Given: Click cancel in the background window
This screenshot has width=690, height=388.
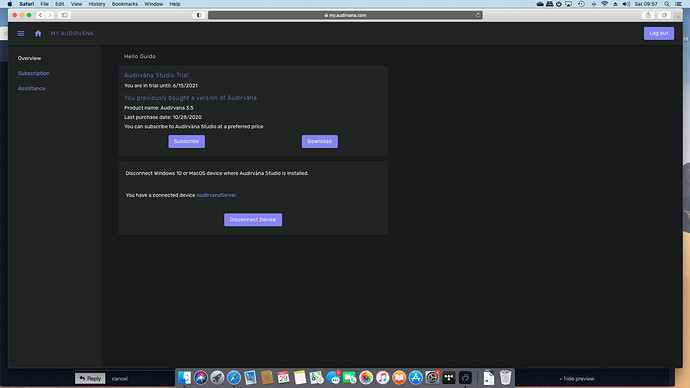Looking at the screenshot, I should coord(119,378).
